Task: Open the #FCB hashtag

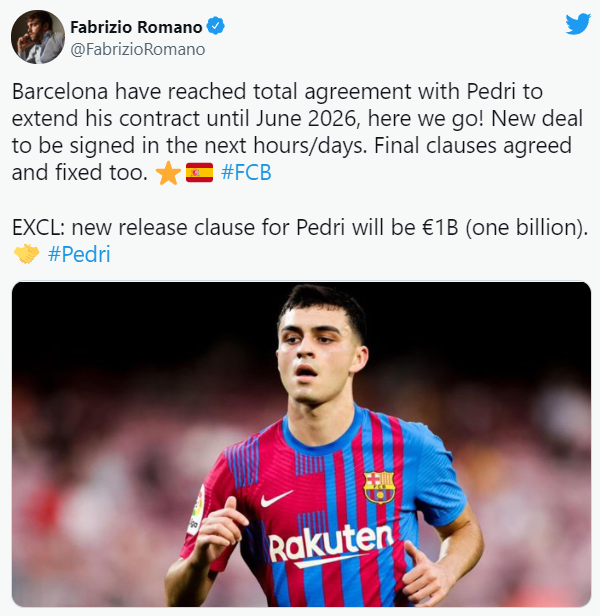Action: tap(246, 172)
